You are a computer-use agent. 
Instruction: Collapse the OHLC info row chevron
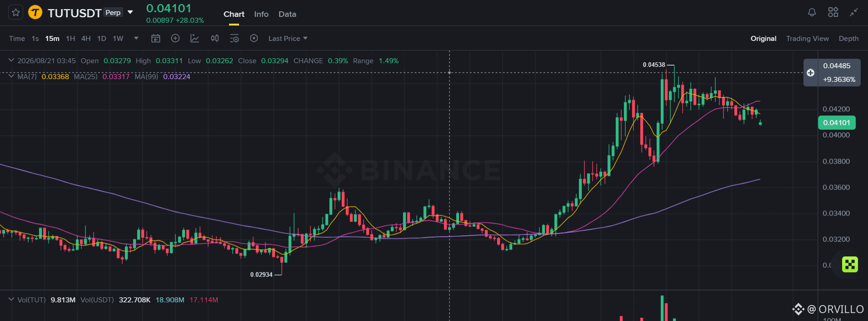(x=11, y=60)
